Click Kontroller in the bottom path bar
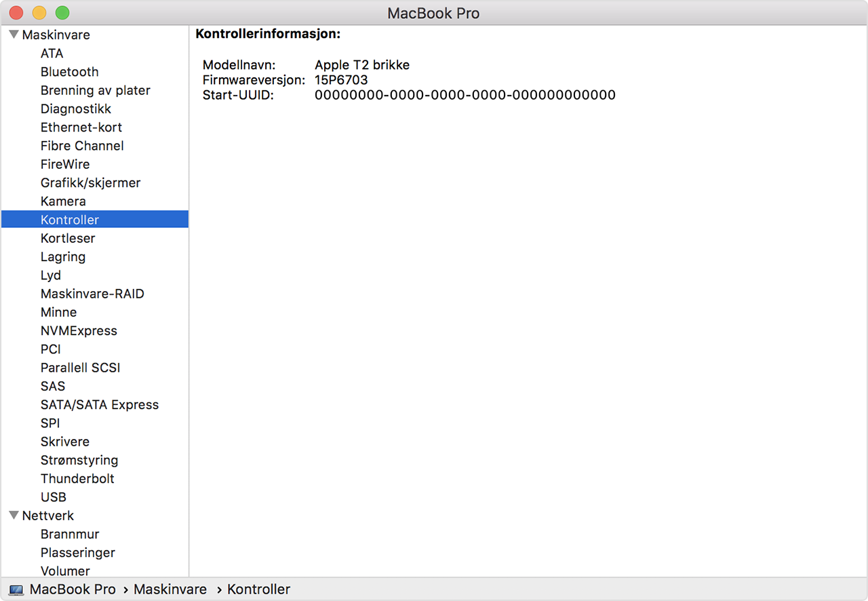Screen dimensions: 868x601 click(258, 590)
